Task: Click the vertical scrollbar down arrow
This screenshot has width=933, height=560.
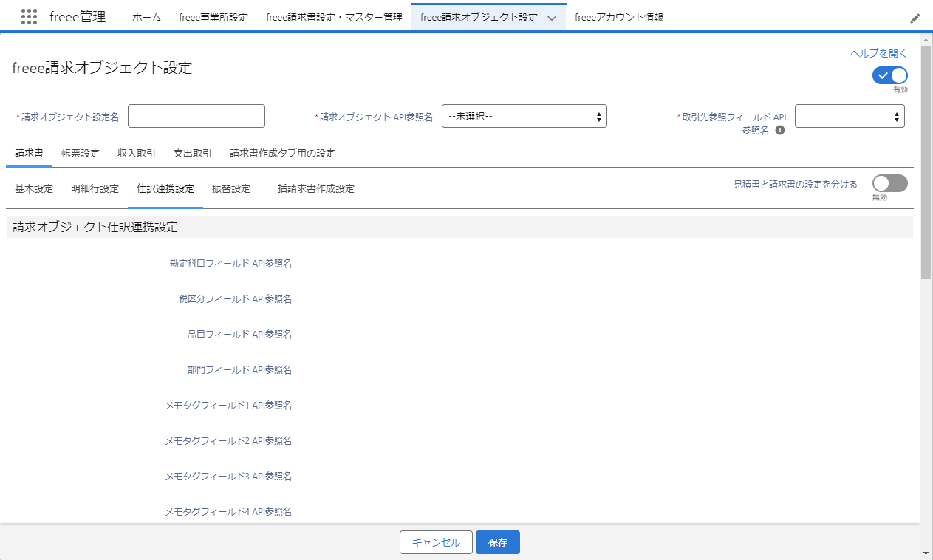Action: point(926,553)
